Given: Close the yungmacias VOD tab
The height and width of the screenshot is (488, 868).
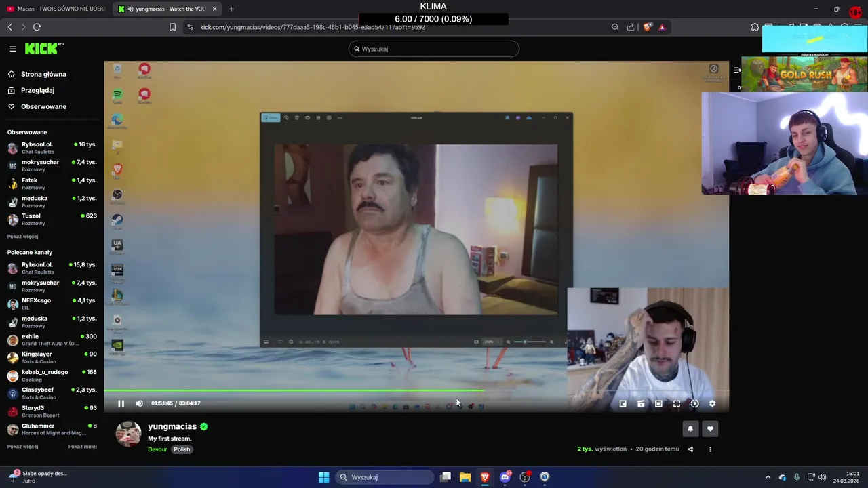Looking at the screenshot, I should (214, 9).
